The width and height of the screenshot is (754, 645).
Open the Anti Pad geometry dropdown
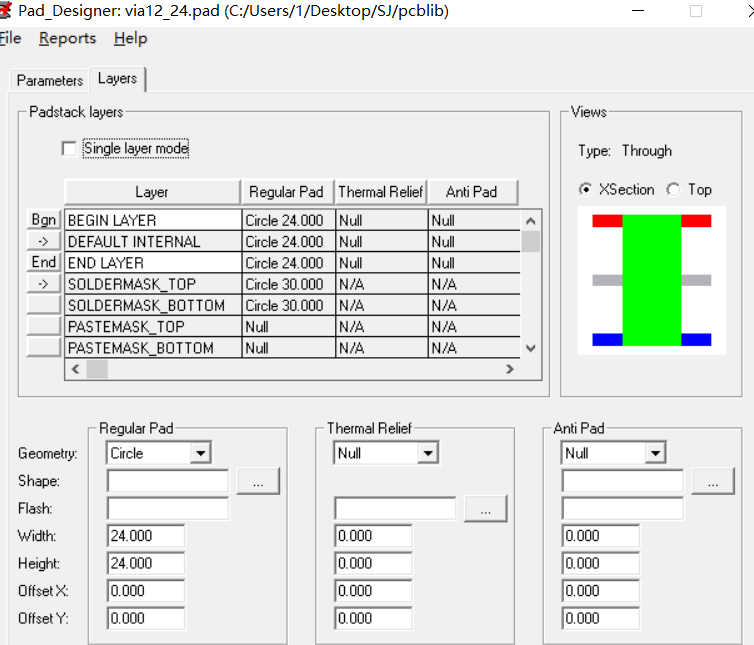[x=655, y=453]
